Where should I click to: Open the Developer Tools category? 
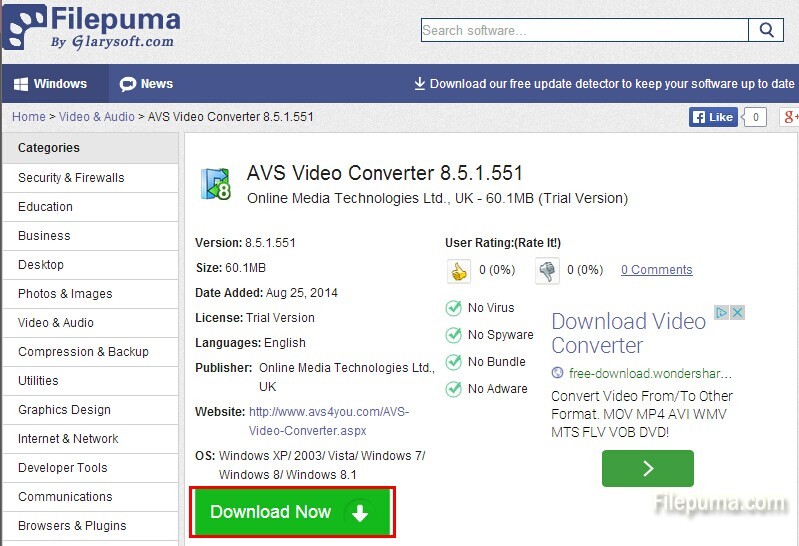[62, 468]
